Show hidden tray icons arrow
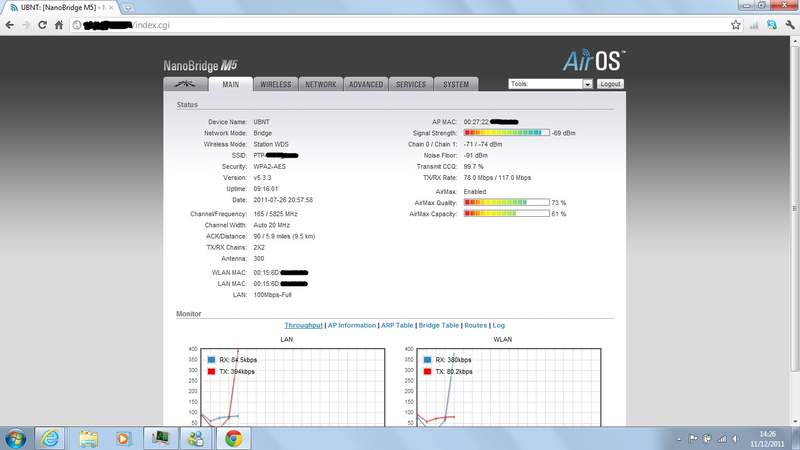800x450 pixels. coord(679,439)
